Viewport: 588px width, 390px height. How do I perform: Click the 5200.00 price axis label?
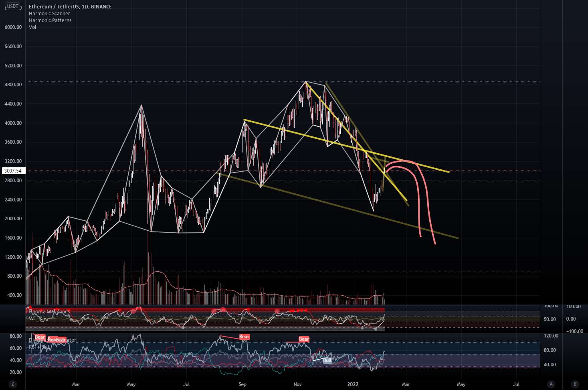[x=13, y=65]
